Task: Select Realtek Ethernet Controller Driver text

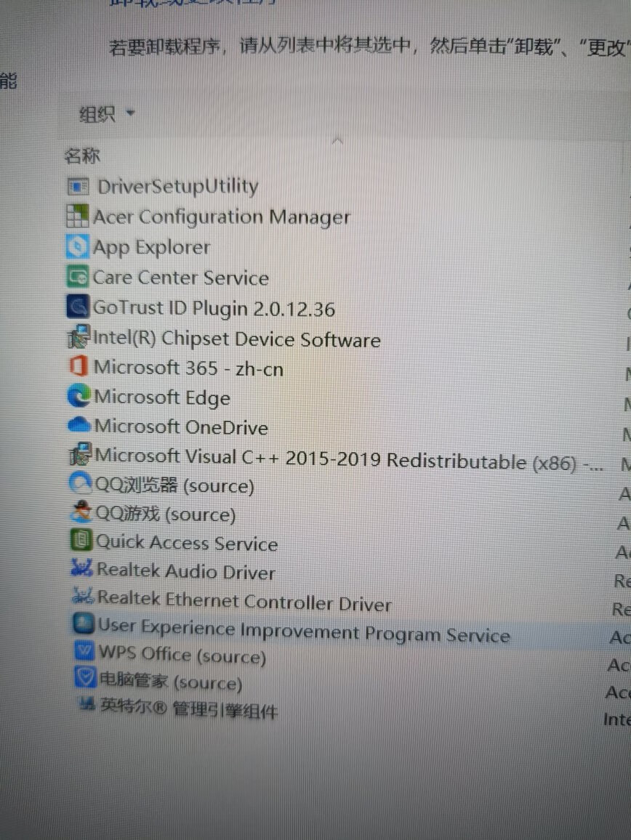Action: click(x=244, y=601)
